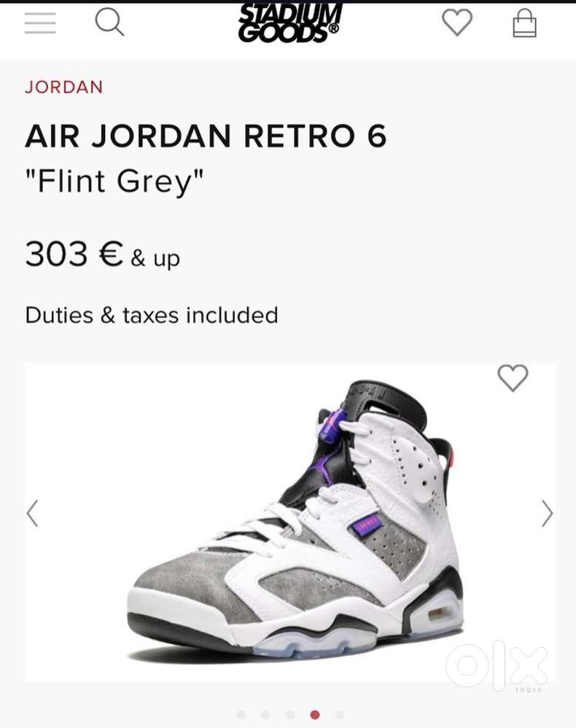Favorite this shoe with image heart
This screenshot has width=576, height=728.
point(513,378)
